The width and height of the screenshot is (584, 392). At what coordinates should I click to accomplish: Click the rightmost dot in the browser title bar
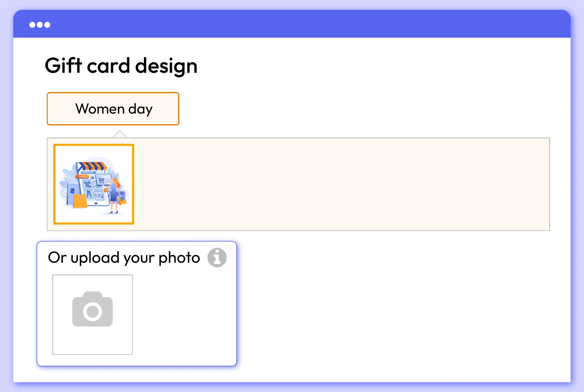47,25
